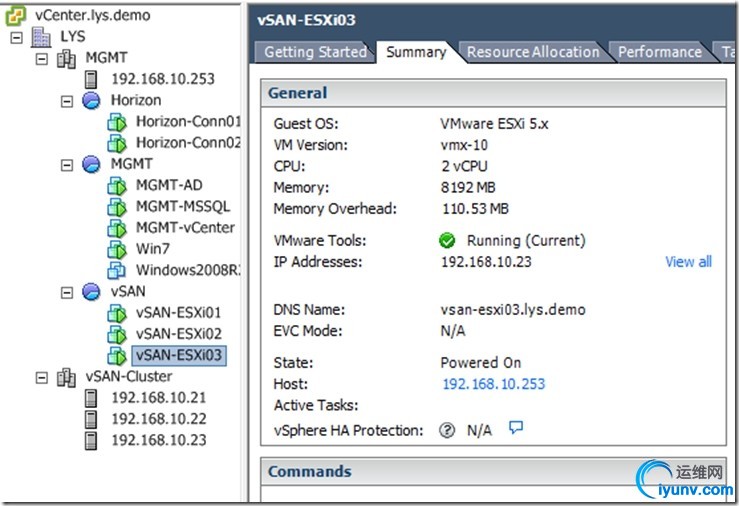Image resolution: width=739 pixels, height=506 pixels.
Task: Click the vCenter.lys.demo root icon
Action: coord(15,15)
